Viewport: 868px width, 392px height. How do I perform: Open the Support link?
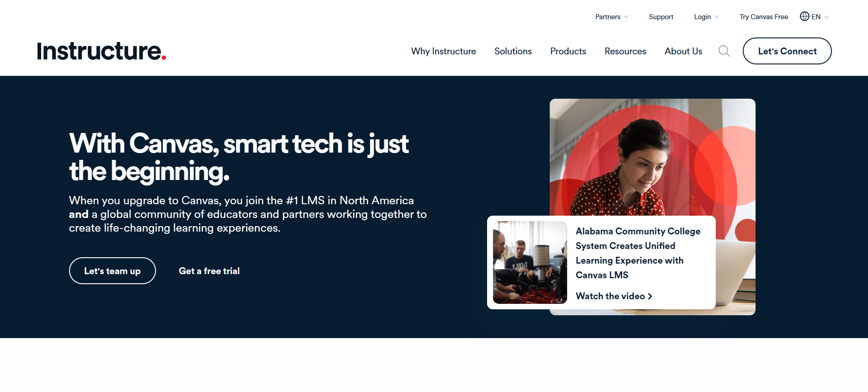point(661,17)
